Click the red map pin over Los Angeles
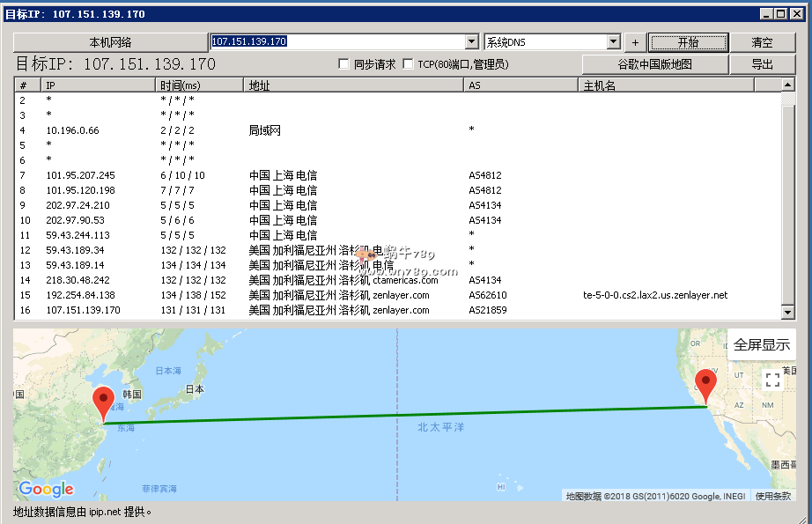 [x=705, y=385]
